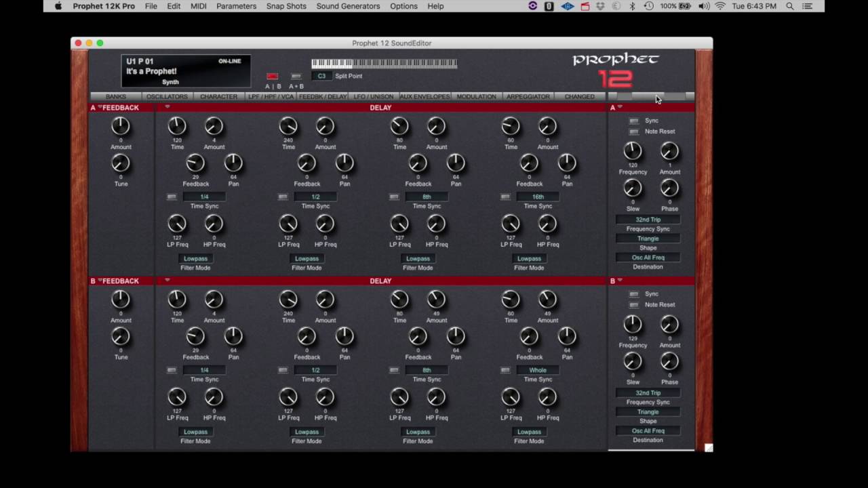Click layer A Feedback Tune knob

120,163
